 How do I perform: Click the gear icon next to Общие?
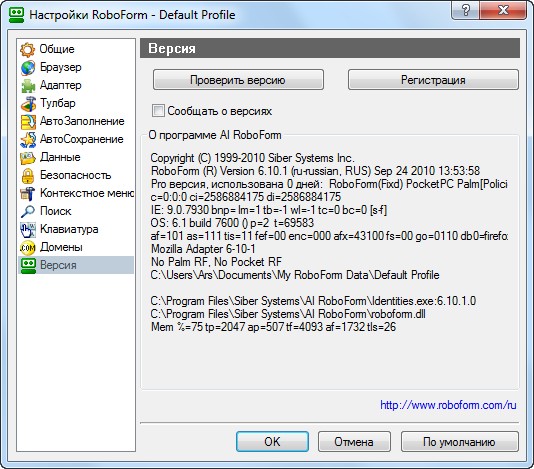click(x=27, y=50)
